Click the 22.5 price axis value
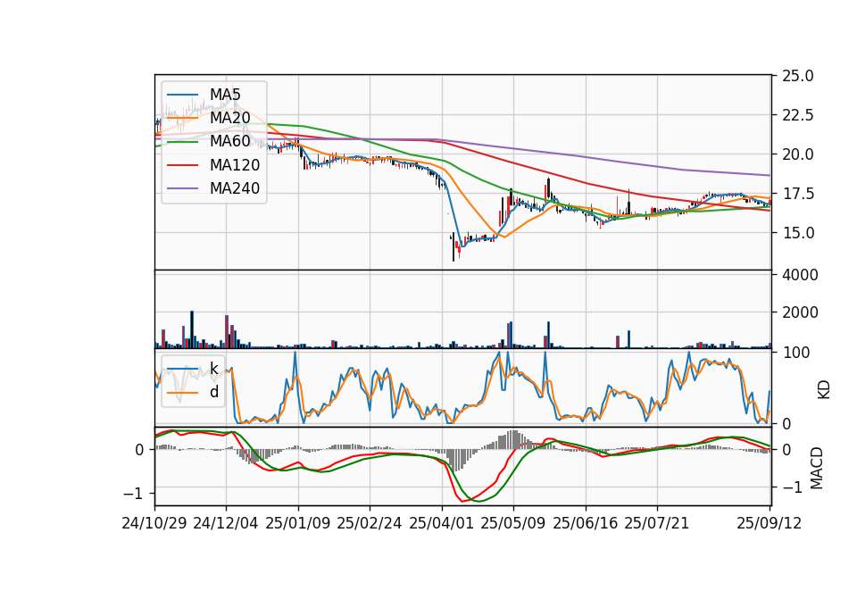Image resolution: width=857 pixels, height=616 pixels. tap(798, 115)
